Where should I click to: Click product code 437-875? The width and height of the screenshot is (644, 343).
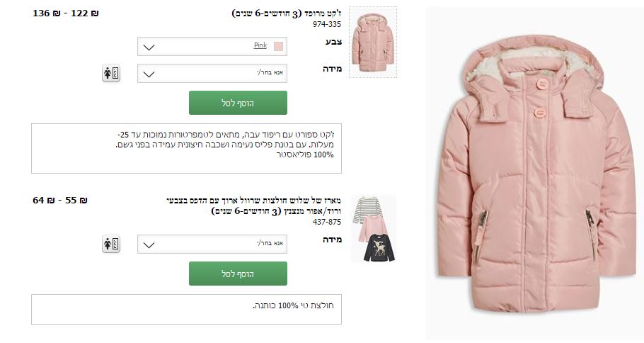pyautogui.click(x=327, y=222)
